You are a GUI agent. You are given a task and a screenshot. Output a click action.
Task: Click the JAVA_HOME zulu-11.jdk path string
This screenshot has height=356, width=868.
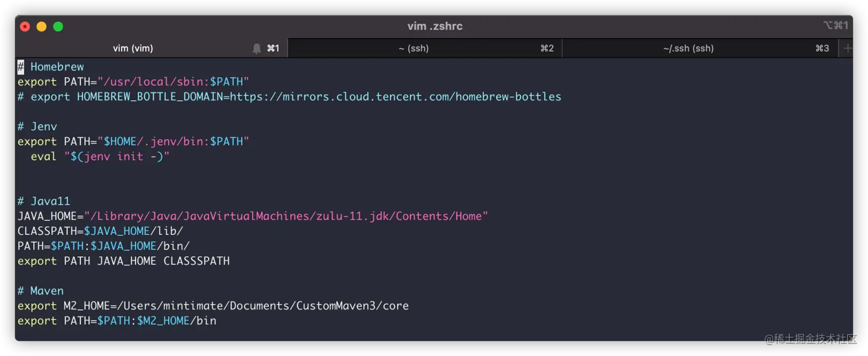(x=286, y=216)
